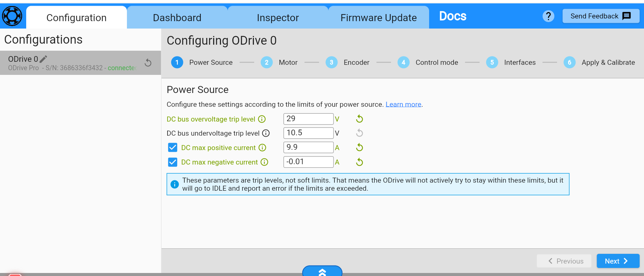Image resolution: width=644 pixels, height=276 pixels.
Task: Reset DC max positive current value
Action: (x=359, y=147)
